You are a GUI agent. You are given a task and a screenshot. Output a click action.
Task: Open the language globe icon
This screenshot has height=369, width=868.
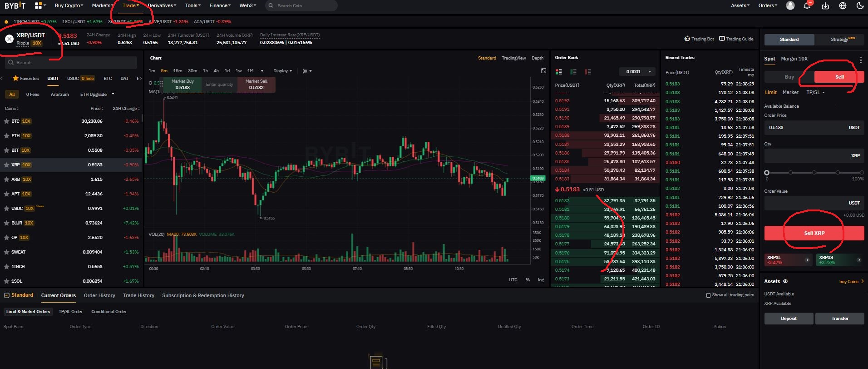[843, 5]
